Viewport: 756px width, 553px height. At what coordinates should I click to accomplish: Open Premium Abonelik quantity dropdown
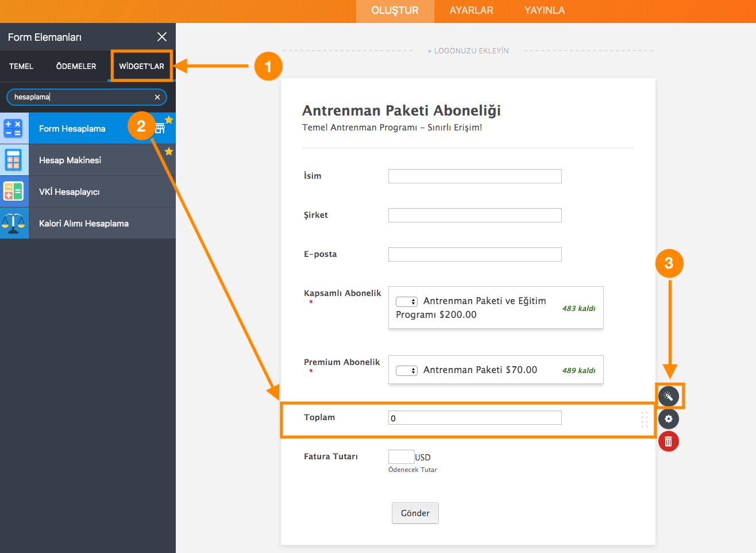click(x=407, y=371)
